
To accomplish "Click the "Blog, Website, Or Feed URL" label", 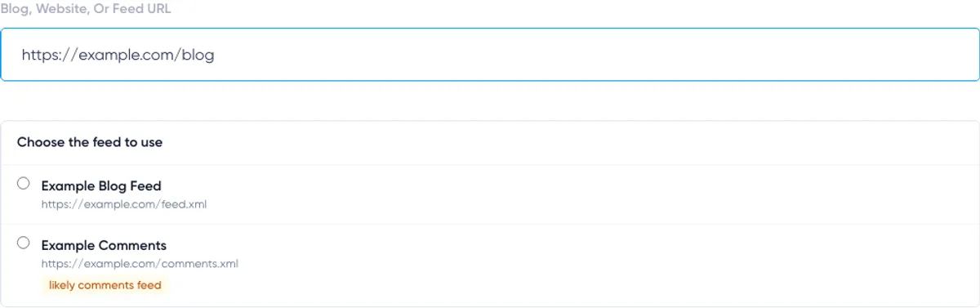I will [86, 10].
